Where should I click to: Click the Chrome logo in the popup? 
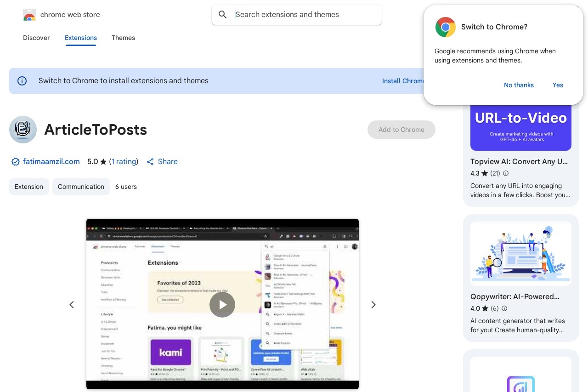point(446,27)
